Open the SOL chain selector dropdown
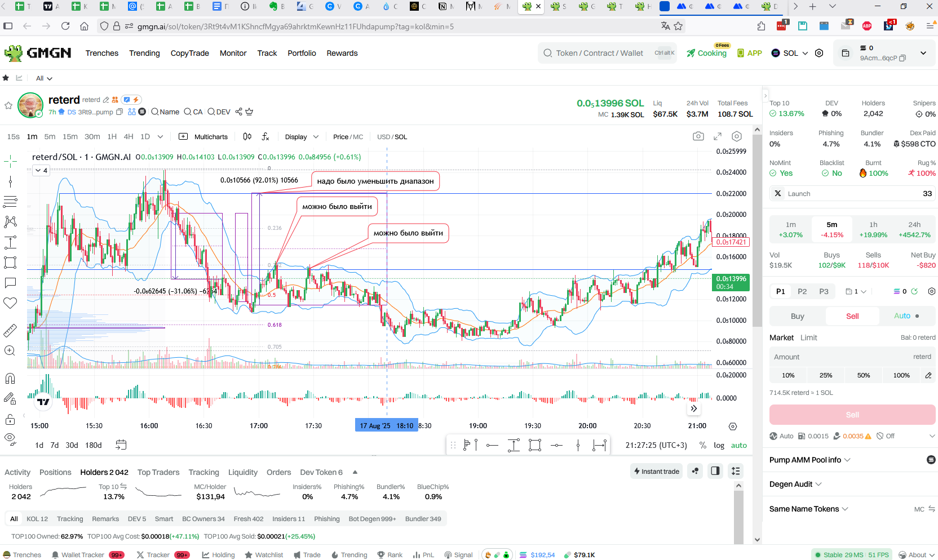 click(790, 53)
